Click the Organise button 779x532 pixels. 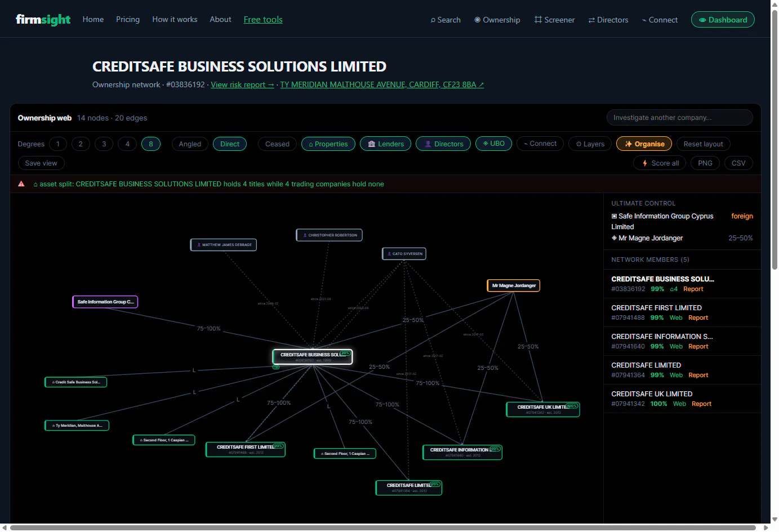coord(644,144)
